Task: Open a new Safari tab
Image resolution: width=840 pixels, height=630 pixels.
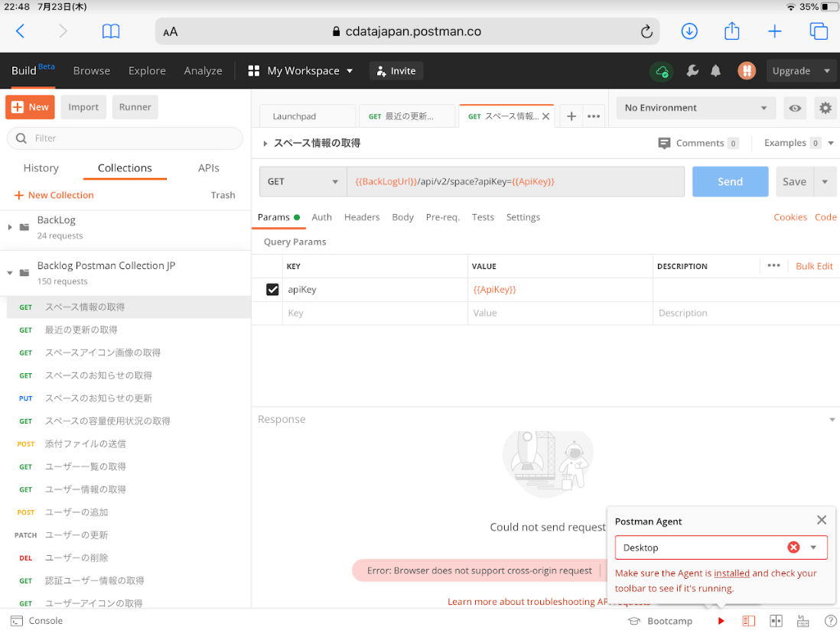Action: (775, 31)
